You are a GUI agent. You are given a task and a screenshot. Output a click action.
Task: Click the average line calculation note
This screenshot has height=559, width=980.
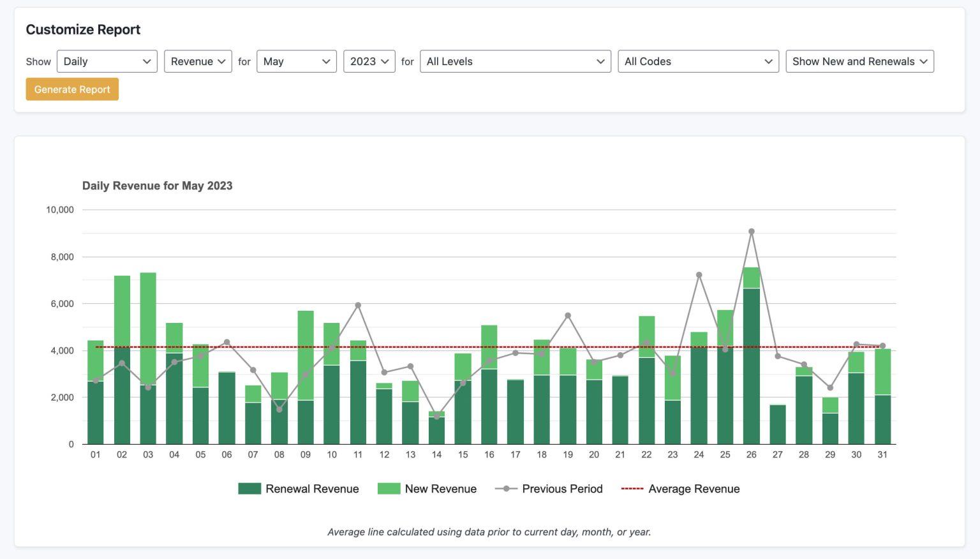[489, 532]
